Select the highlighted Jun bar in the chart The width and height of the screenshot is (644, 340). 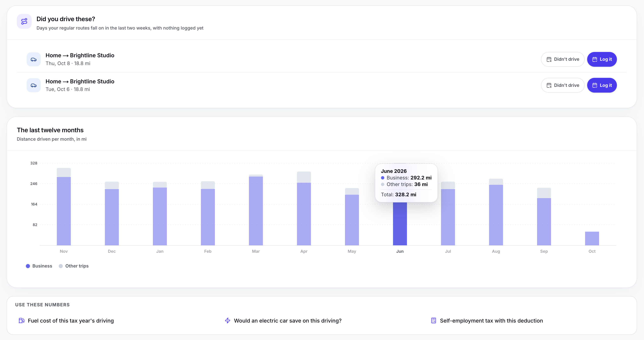pyautogui.click(x=400, y=224)
